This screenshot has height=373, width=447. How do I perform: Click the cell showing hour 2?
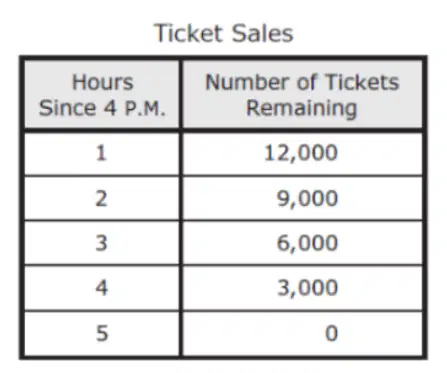click(102, 198)
